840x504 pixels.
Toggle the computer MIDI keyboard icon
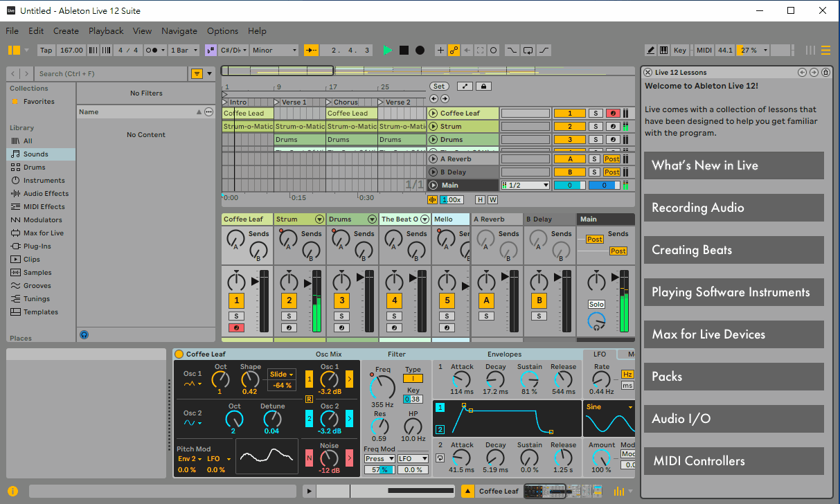pyautogui.click(x=663, y=51)
